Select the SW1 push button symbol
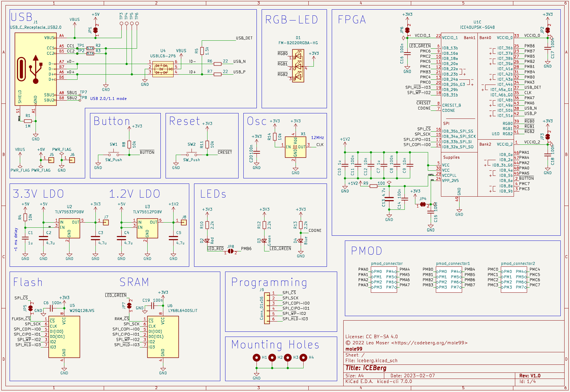The image size is (570, 392). tap(114, 154)
